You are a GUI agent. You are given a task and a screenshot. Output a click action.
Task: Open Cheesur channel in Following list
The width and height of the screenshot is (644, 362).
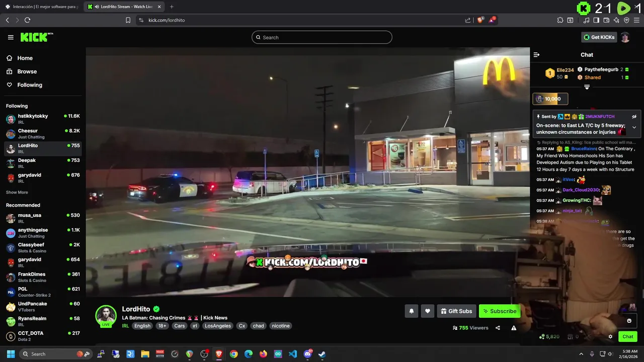43,134
